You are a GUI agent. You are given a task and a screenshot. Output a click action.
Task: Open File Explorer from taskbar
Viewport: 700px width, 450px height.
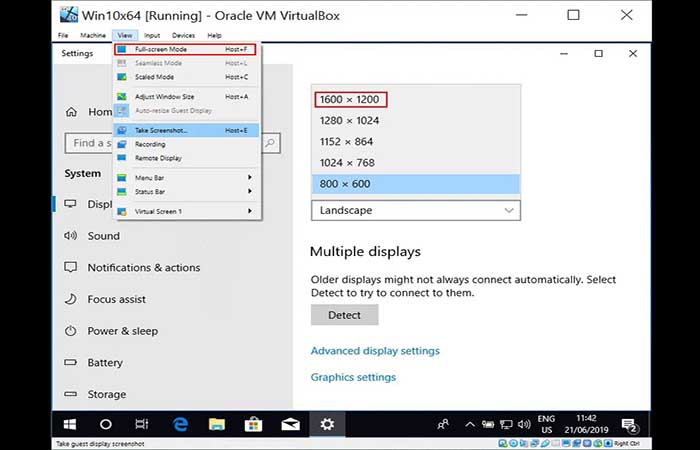point(217,424)
